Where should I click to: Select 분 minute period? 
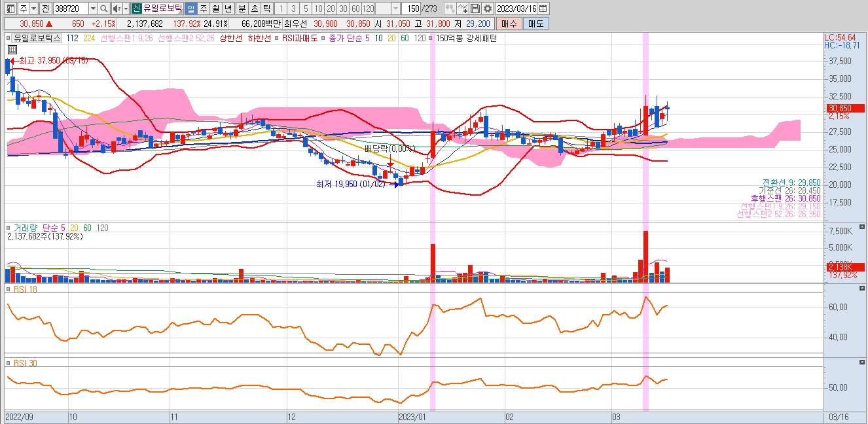242,9
